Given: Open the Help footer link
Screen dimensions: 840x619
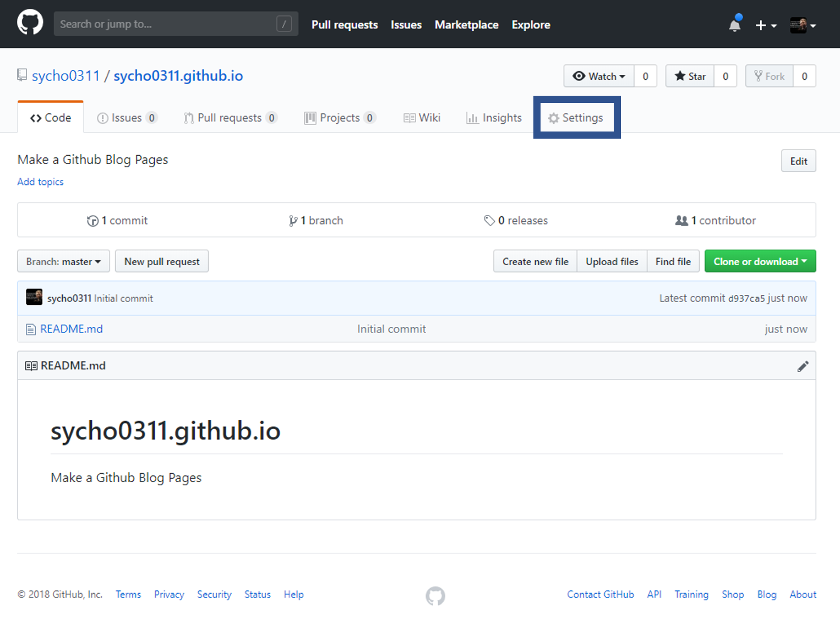Looking at the screenshot, I should [x=294, y=594].
